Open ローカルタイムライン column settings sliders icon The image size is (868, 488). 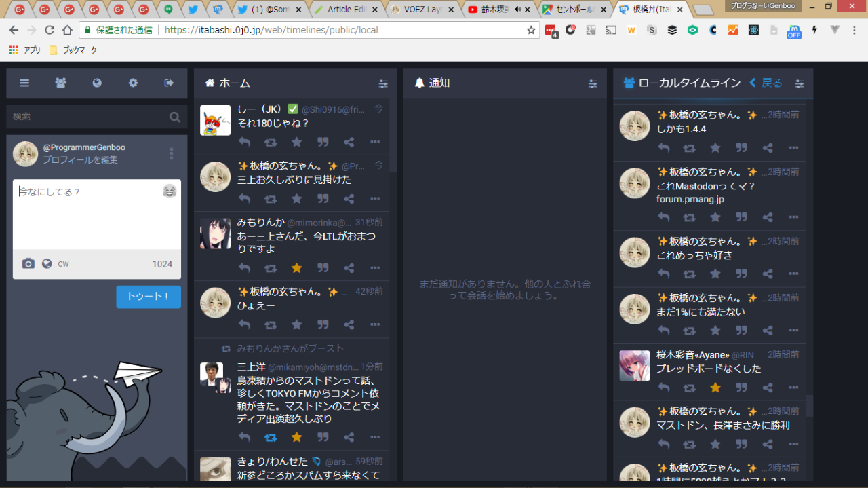pos(800,83)
